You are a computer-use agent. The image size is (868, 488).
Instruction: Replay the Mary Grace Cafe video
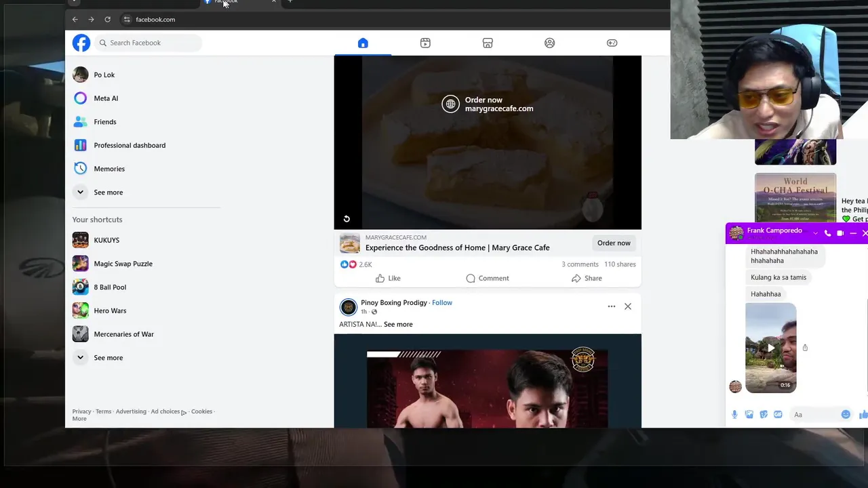click(347, 218)
